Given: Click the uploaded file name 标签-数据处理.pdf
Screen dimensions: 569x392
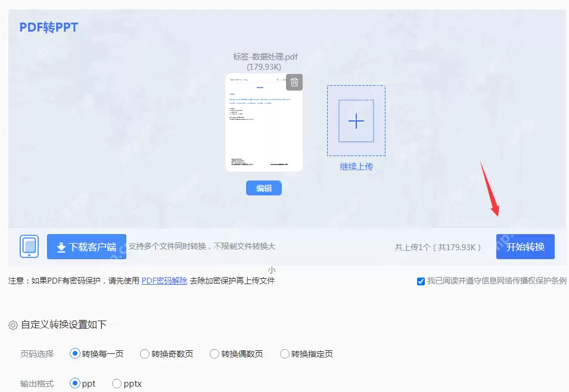Looking at the screenshot, I should point(263,58).
